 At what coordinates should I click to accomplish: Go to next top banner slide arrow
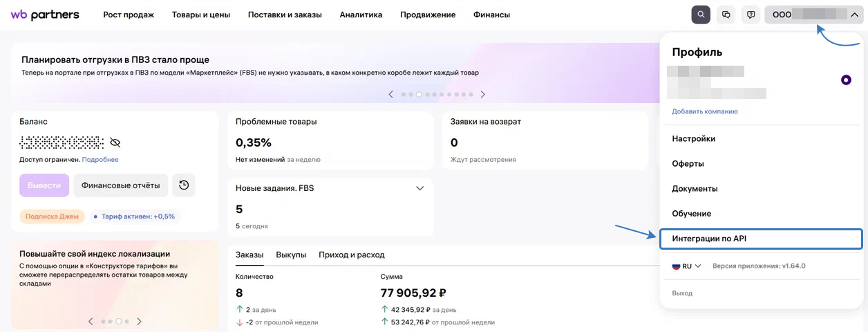(483, 94)
